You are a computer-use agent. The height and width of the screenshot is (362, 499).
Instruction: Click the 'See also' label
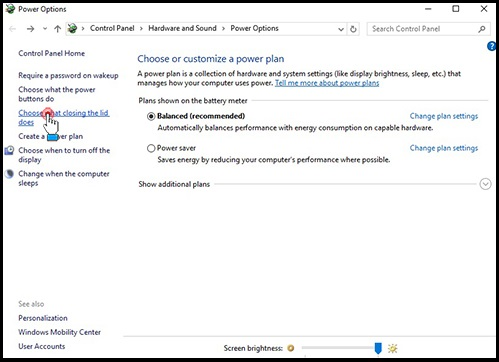point(31,304)
